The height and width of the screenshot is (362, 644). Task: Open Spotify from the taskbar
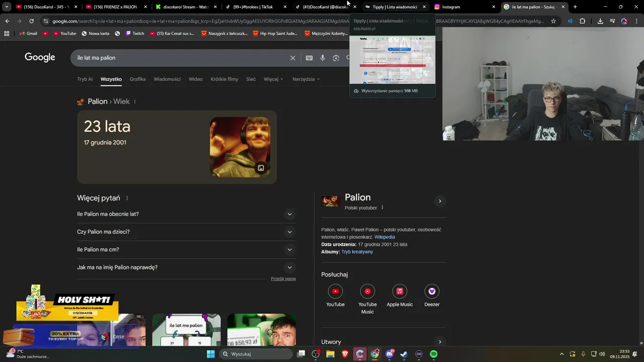click(x=434, y=354)
